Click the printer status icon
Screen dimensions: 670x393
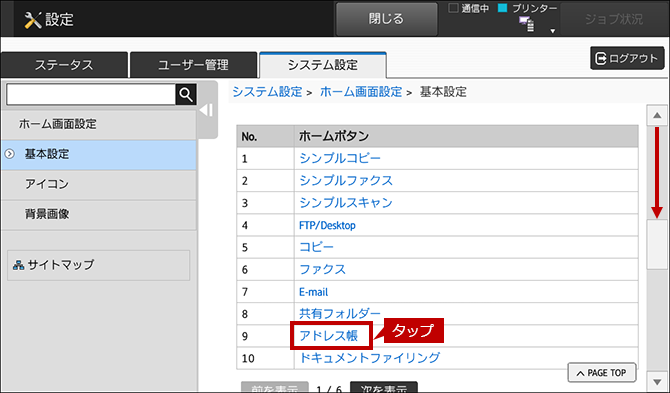[526, 24]
